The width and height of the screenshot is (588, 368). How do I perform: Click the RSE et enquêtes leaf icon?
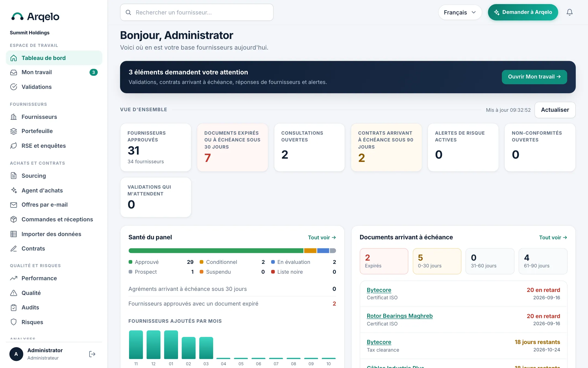tap(14, 146)
